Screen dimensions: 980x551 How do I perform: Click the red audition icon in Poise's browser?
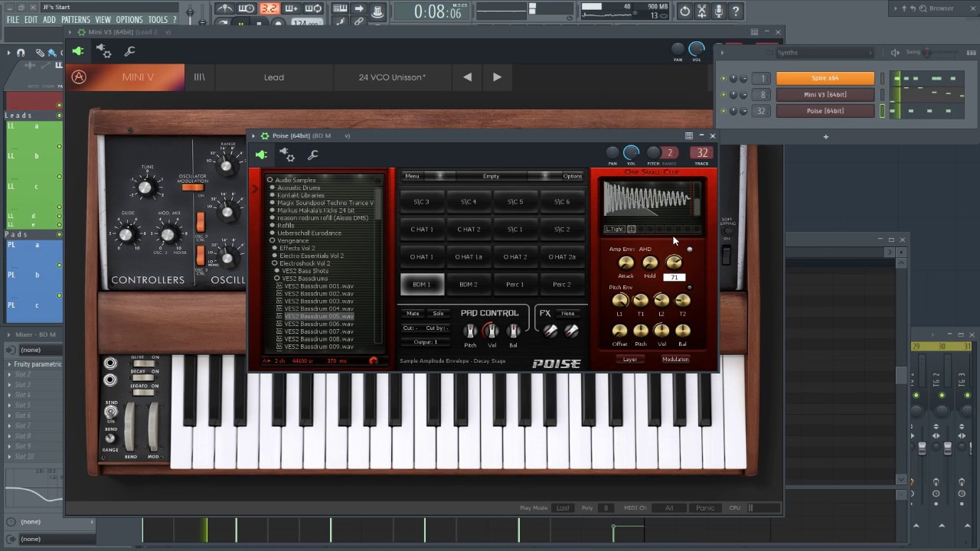point(373,360)
